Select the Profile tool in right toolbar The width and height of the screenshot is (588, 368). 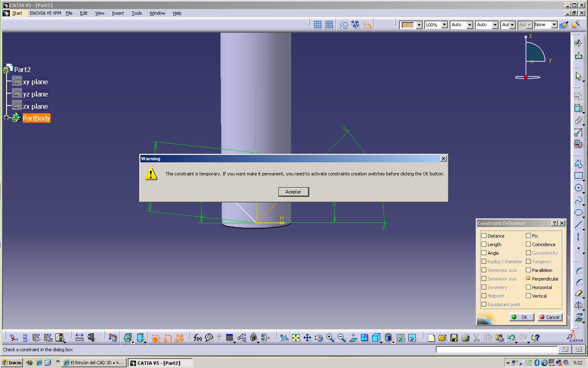[578, 164]
